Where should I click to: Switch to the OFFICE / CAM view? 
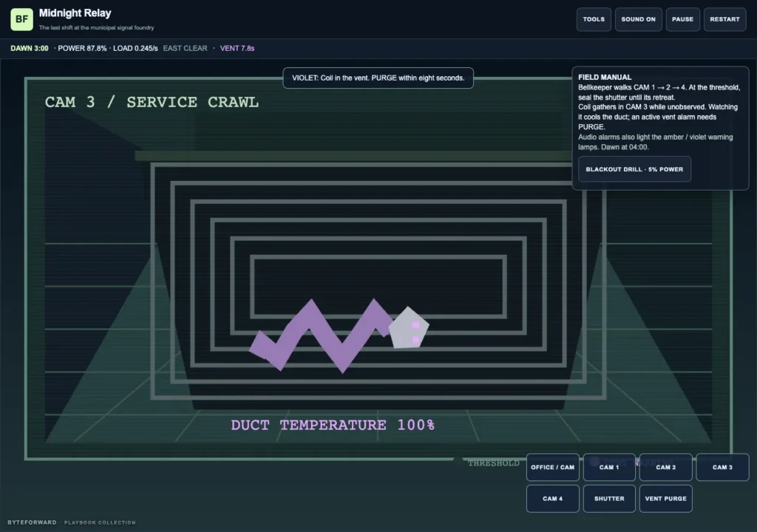coord(553,467)
